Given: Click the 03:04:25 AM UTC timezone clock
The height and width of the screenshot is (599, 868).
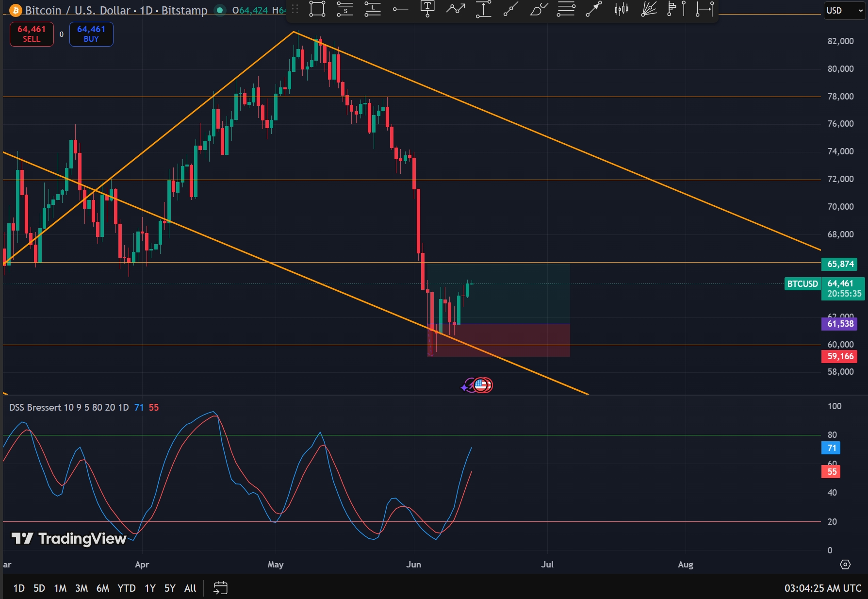Looking at the screenshot, I should [x=823, y=588].
